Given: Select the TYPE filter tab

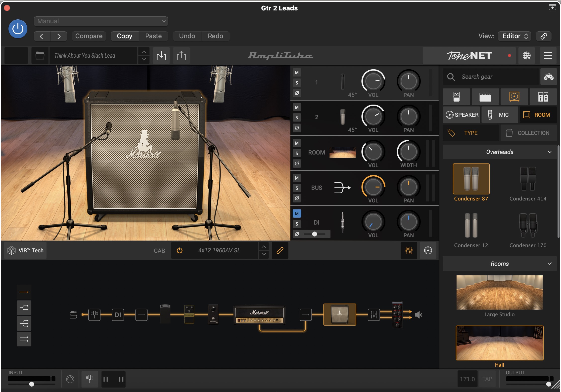Looking at the screenshot, I should pos(471,133).
